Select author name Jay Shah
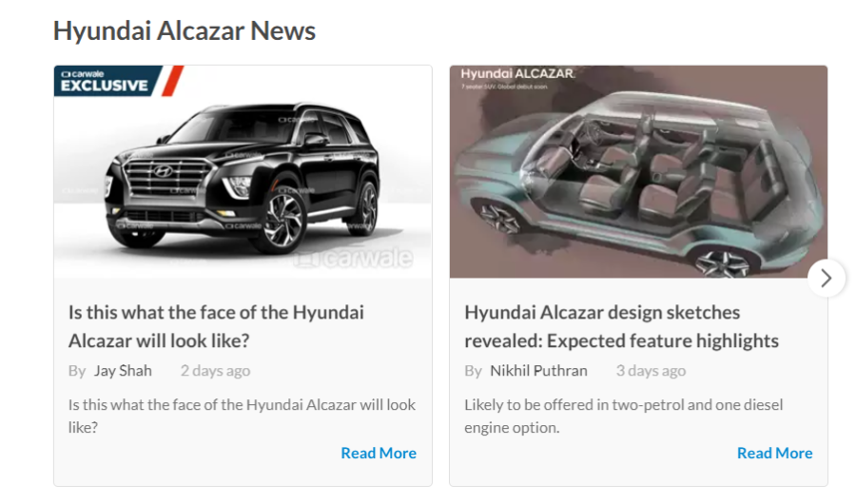The image size is (856, 504). [123, 371]
